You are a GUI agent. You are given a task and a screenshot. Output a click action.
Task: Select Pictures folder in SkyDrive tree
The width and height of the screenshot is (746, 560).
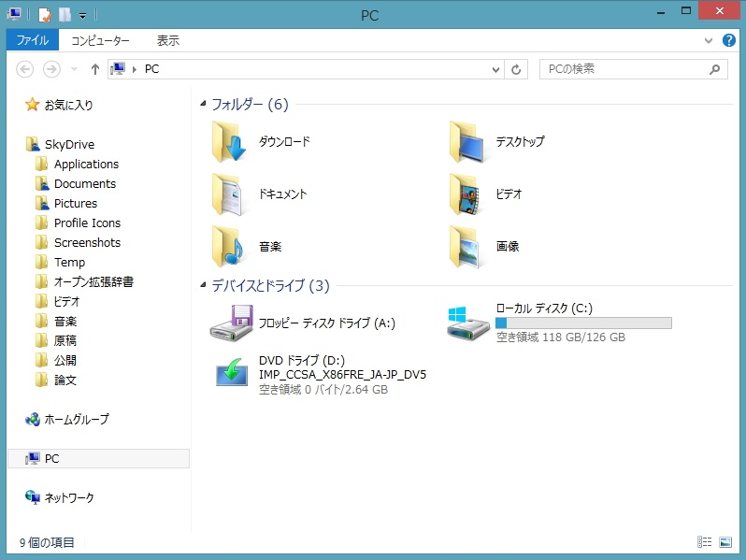click(x=75, y=203)
